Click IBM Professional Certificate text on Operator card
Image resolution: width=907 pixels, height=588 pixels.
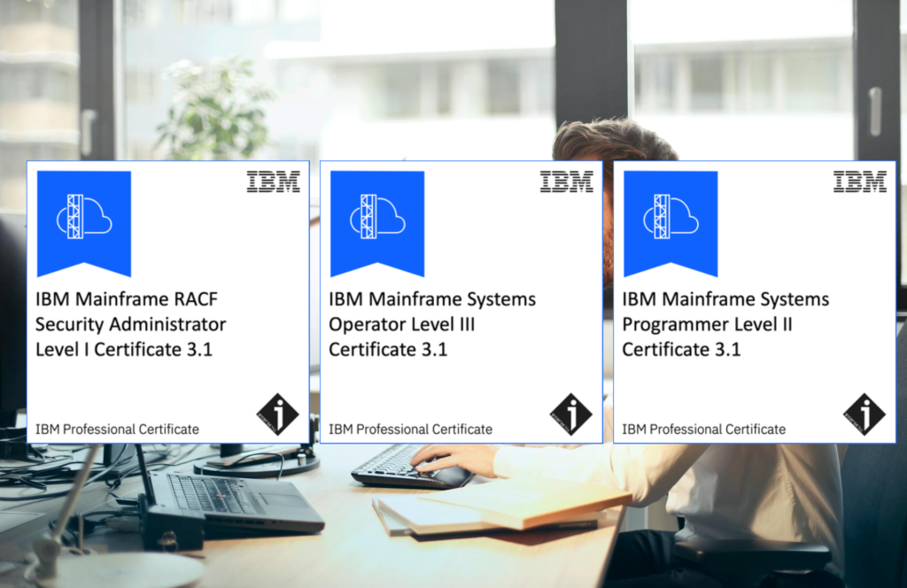click(411, 429)
